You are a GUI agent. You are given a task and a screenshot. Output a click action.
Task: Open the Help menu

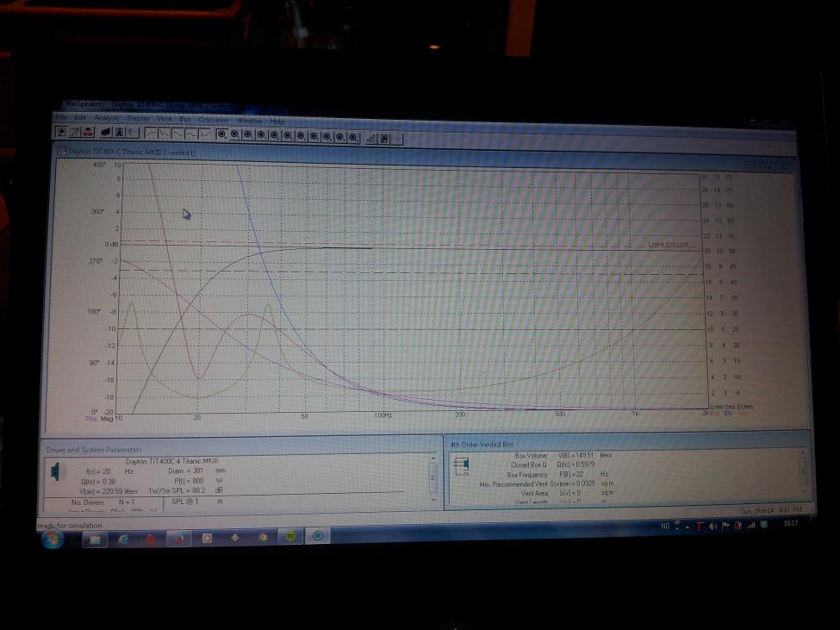277,121
